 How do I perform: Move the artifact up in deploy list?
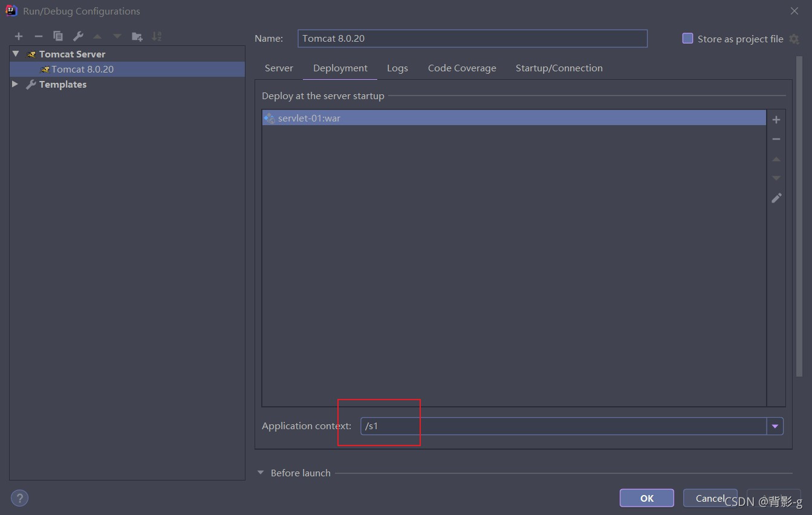776,159
